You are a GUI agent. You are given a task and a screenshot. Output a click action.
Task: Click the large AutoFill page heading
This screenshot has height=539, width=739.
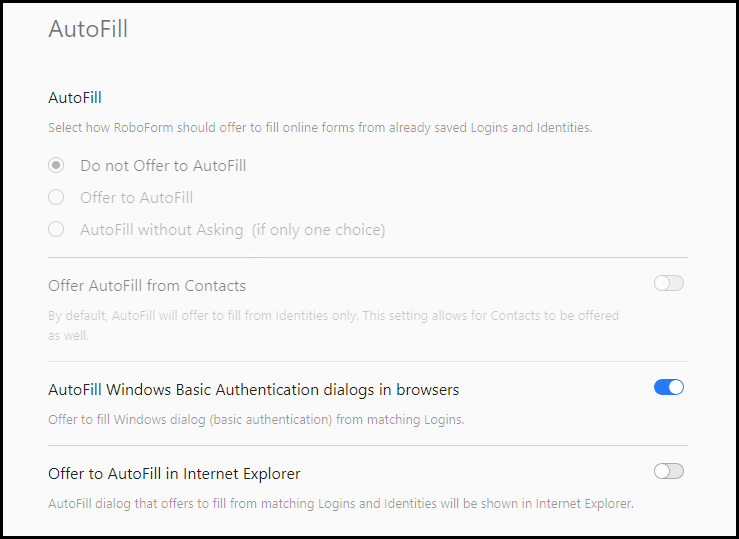click(x=88, y=29)
